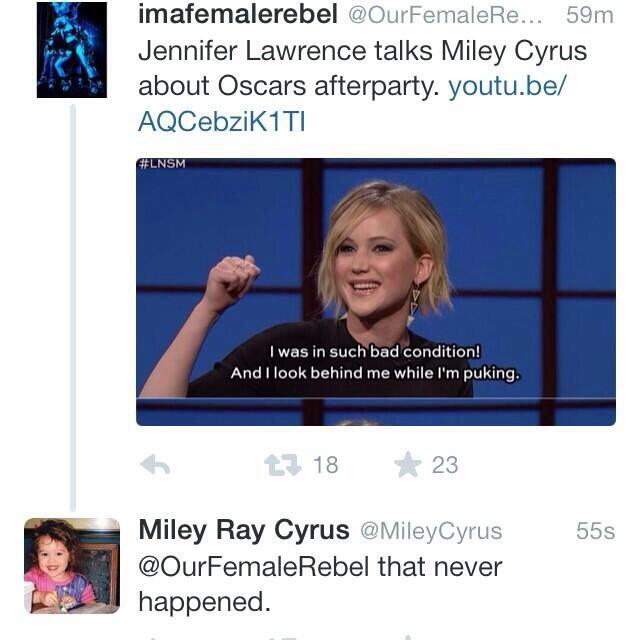The image size is (640, 640).
Task: Open the tweet text about Oscars afterparty
Action: pyautogui.click(x=362, y=68)
